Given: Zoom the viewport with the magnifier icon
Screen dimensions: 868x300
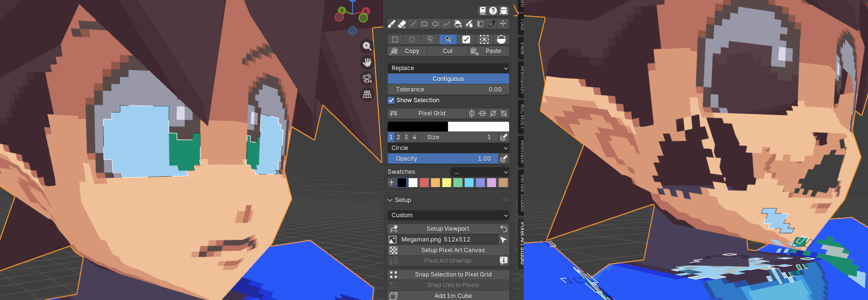Looking at the screenshot, I should 367,46.
